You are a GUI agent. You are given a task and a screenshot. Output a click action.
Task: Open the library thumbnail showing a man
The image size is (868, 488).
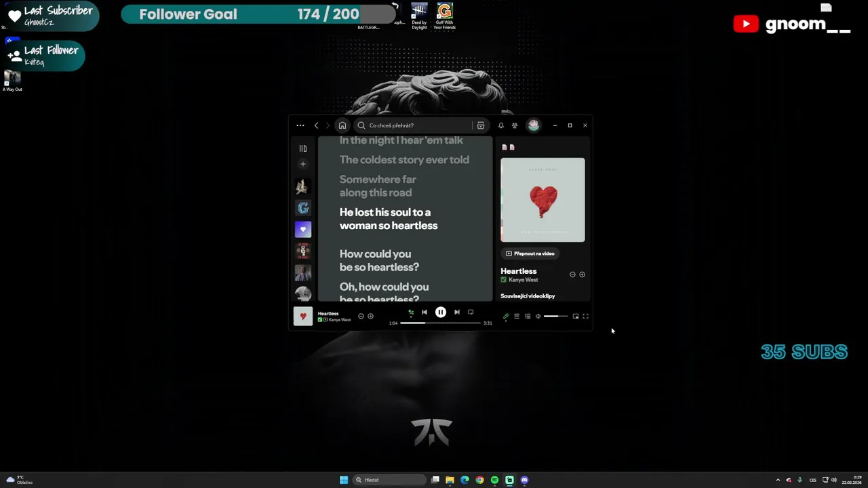click(303, 273)
